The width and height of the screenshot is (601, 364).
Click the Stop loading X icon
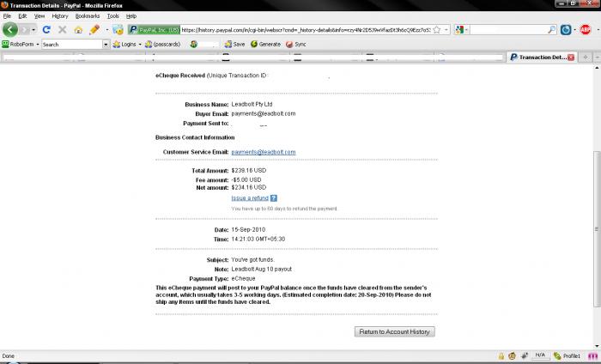click(x=62, y=29)
